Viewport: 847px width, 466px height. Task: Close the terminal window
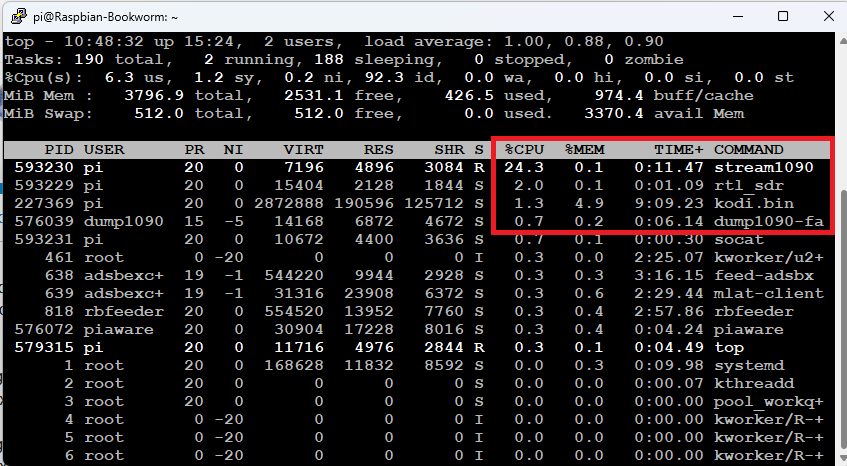(829, 16)
